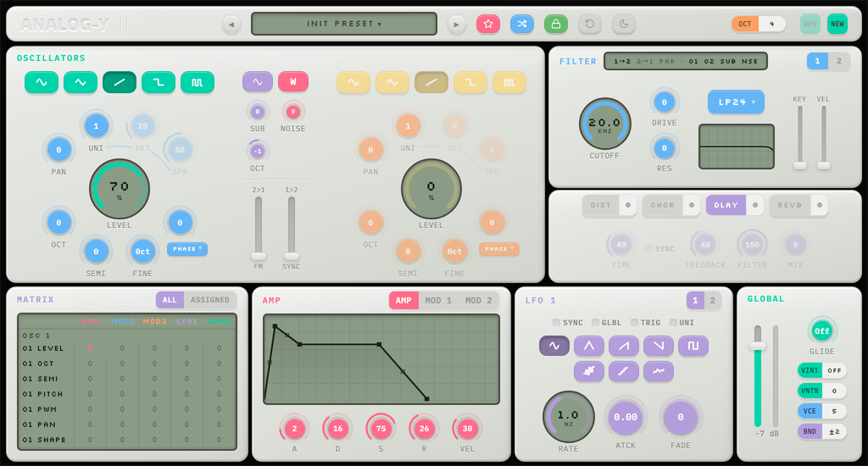Select previous preset arrow
The width and height of the screenshot is (868, 466).
pos(231,25)
